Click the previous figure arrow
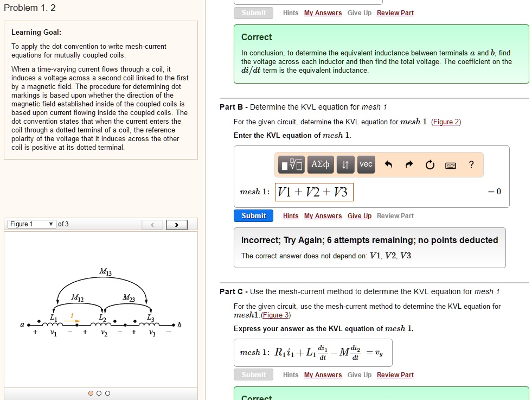Image resolution: width=532 pixels, height=400 pixels. [152, 224]
